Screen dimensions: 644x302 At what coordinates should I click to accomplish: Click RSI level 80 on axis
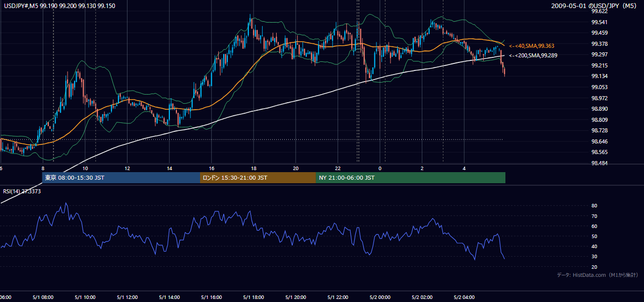pyautogui.click(x=594, y=206)
